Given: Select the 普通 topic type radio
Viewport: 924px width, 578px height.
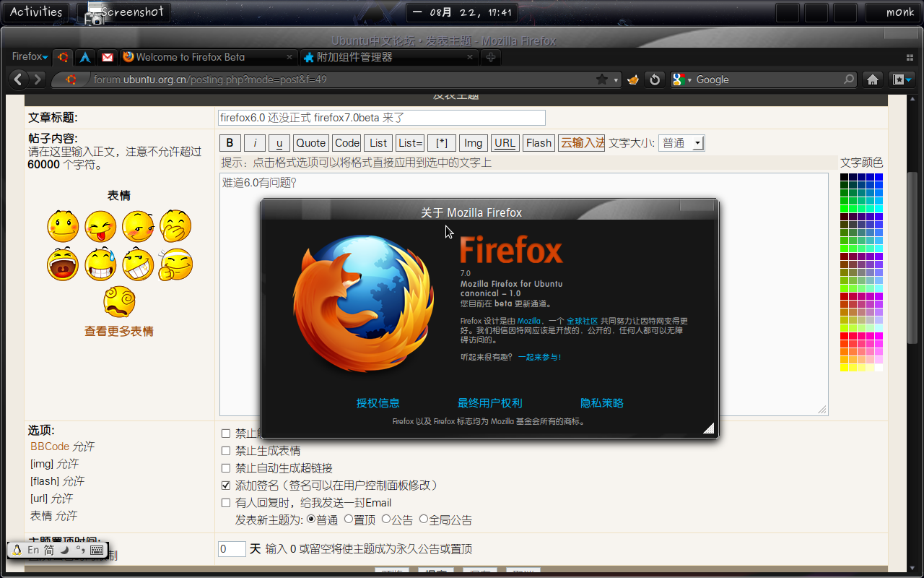Looking at the screenshot, I should tap(311, 519).
